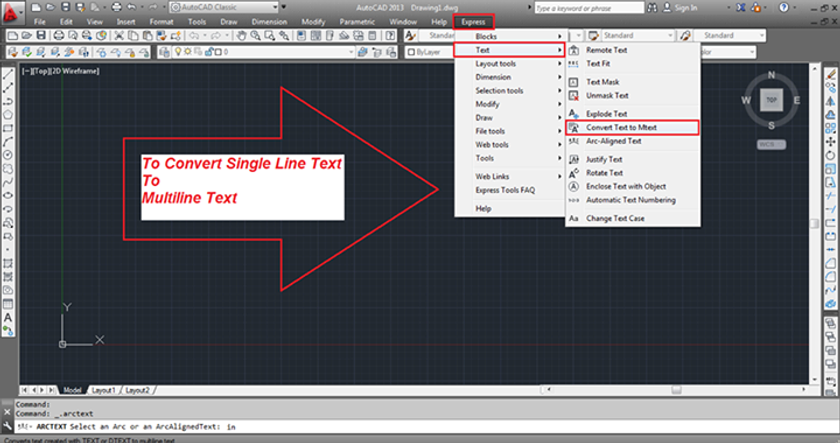Switch to the Layout1 tab
This screenshot has width=840, height=443.
103,390
